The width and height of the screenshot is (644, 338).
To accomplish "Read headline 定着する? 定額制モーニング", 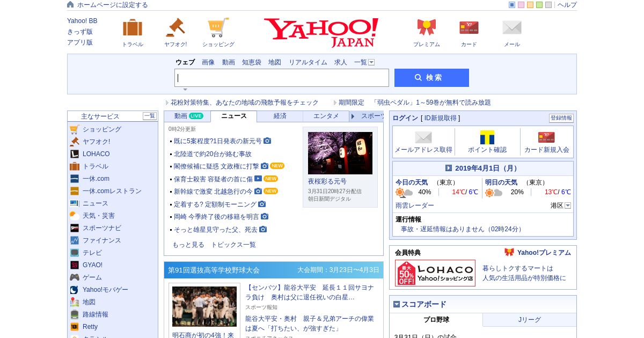I will coord(215,204).
